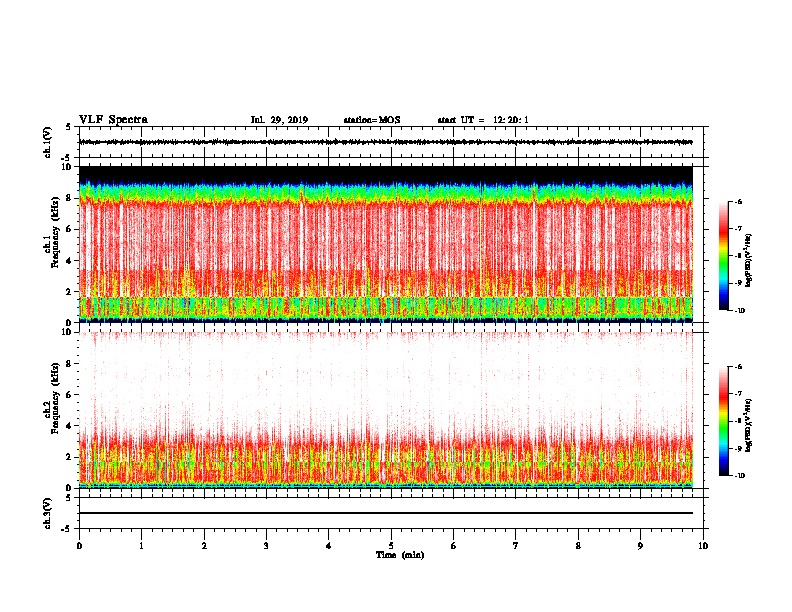Click the "ch.3(V)" waveform axis label
Screen dimensions: 792x612
(x=47, y=513)
